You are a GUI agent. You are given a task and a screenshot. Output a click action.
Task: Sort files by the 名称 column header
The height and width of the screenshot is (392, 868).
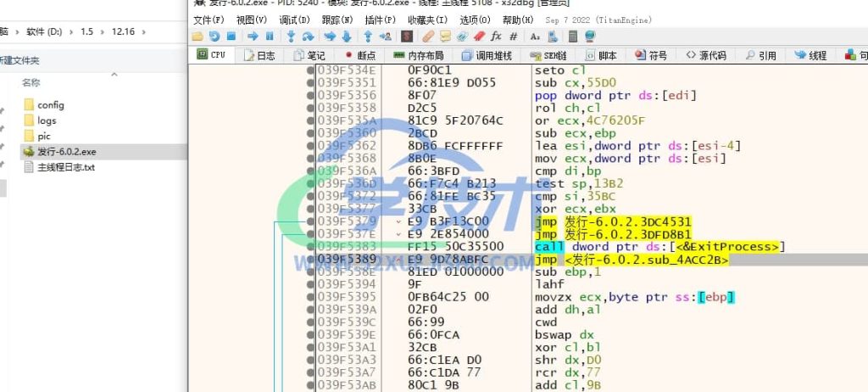click(31, 82)
